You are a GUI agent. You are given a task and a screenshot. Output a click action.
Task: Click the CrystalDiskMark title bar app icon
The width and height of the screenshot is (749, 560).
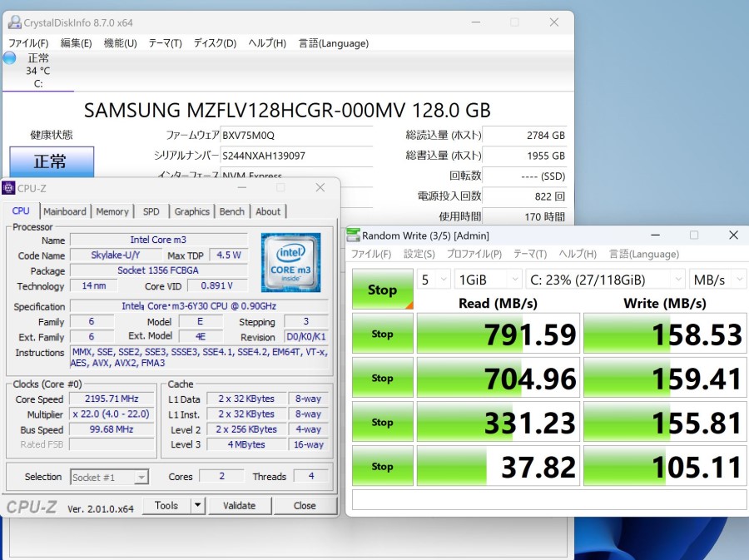pos(353,235)
